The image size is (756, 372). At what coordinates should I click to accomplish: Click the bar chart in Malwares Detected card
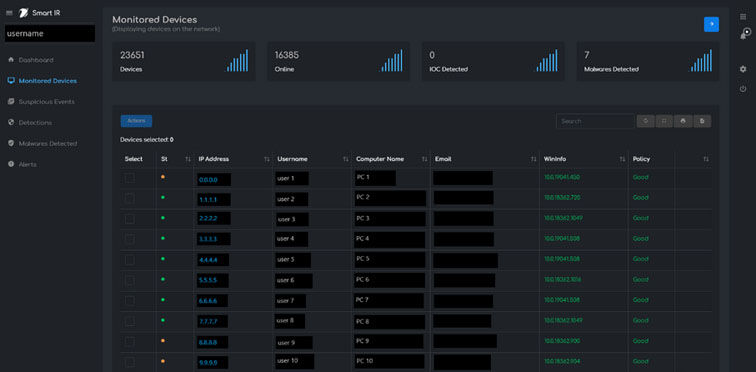[x=701, y=60]
